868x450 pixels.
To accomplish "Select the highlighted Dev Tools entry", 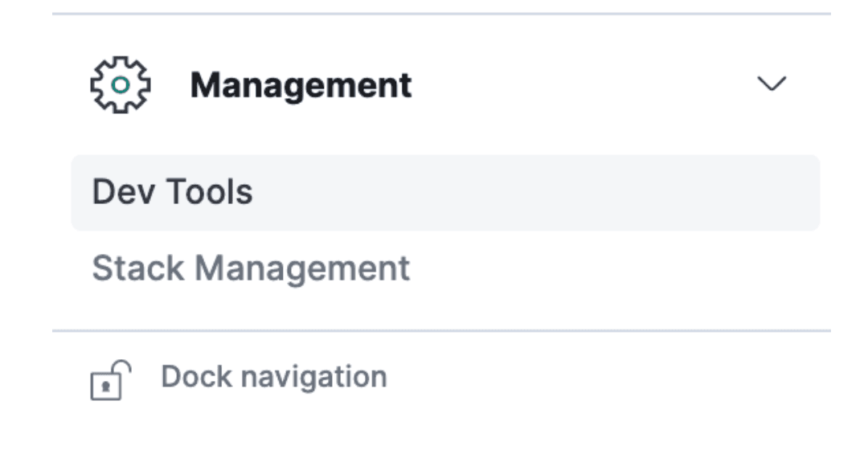I will pos(172,192).
